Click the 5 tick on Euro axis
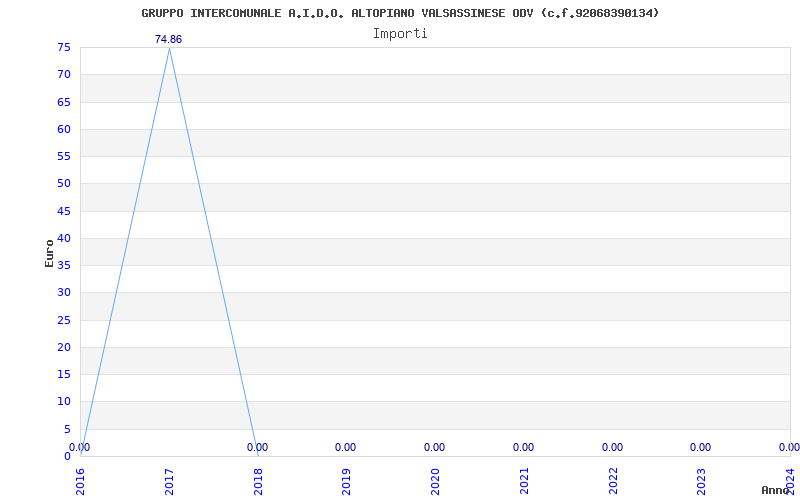Viewport: 800px width, 500px height. pos(67,429)
